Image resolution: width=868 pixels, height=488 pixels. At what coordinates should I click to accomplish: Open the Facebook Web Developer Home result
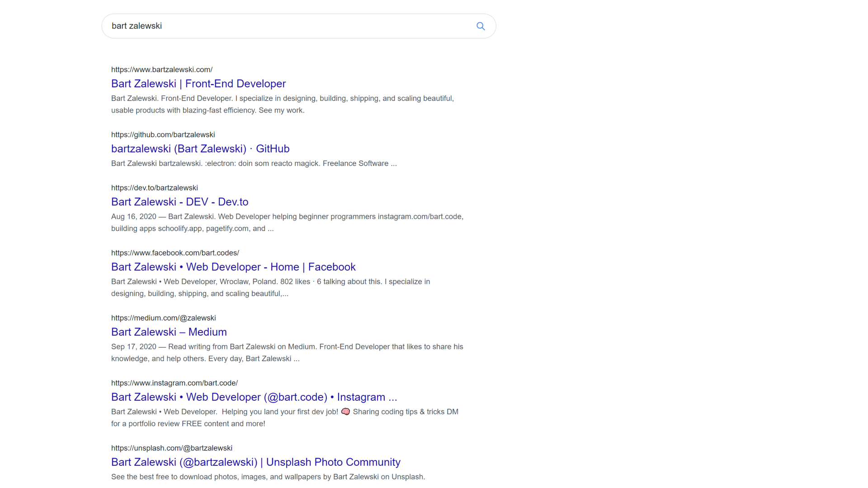[233, 267]
